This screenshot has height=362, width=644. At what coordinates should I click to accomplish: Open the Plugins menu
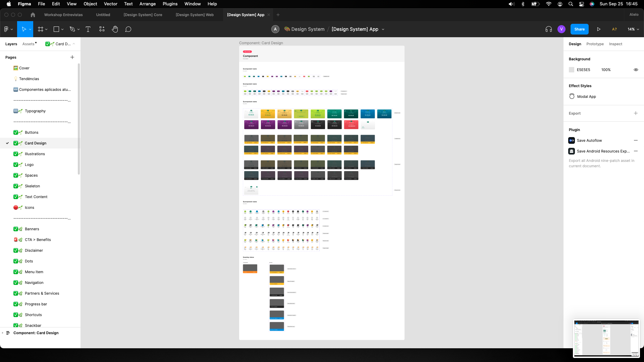(170, 4)
